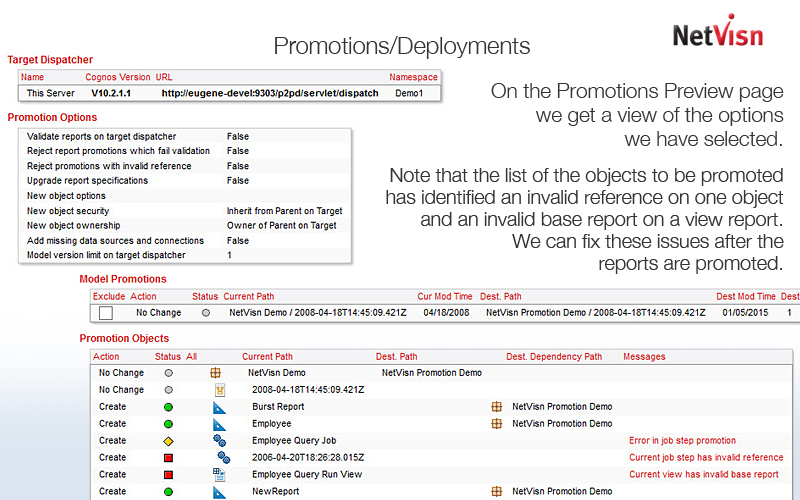Screen dimensions: 800x500
Task: Click the Current Path column header in Promotion Objects
Action: tap(267, 356)
